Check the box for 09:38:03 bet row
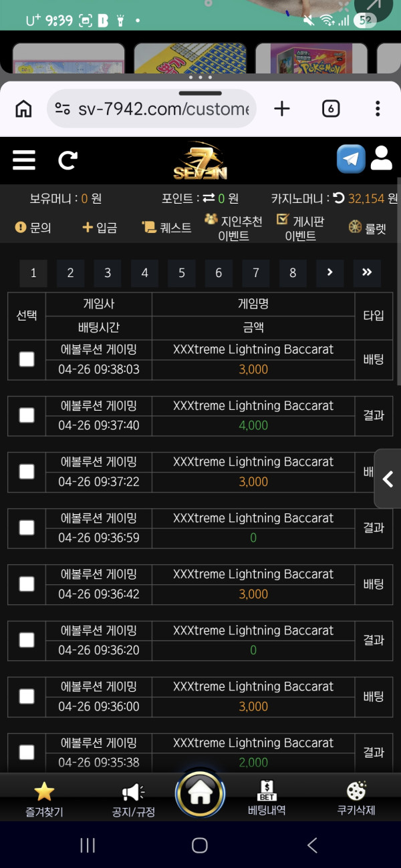 27,359
